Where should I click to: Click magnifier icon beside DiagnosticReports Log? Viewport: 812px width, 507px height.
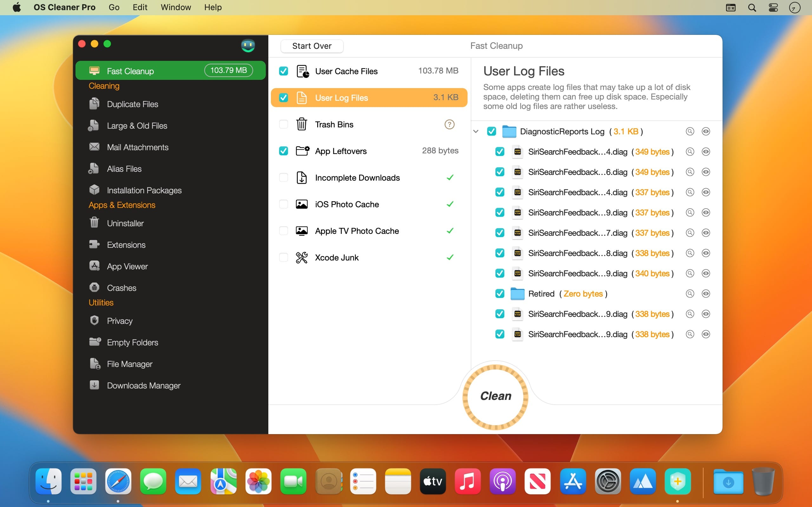690,132
